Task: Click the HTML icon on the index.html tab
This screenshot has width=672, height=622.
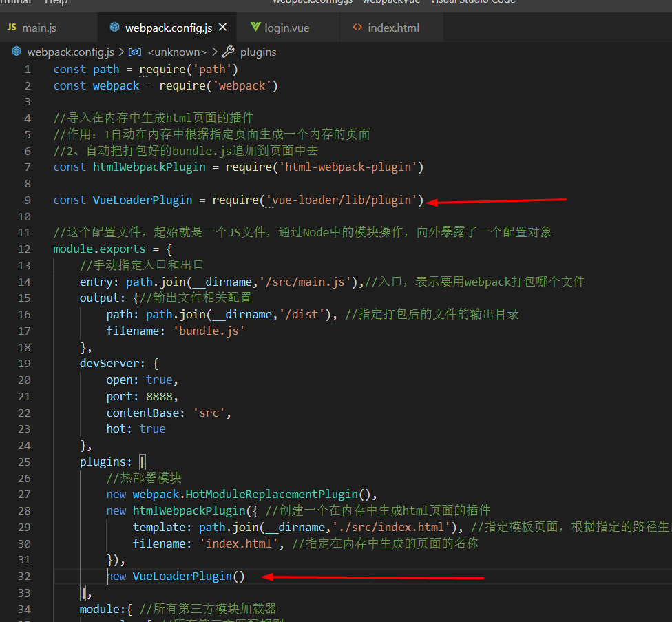Action: (357, 28)
